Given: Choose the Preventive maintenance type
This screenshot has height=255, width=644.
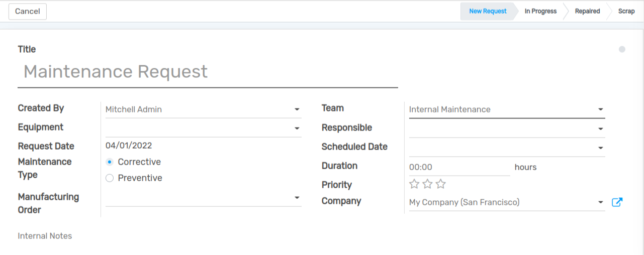Looking at the screenshot, I should (x=110, y=178).
